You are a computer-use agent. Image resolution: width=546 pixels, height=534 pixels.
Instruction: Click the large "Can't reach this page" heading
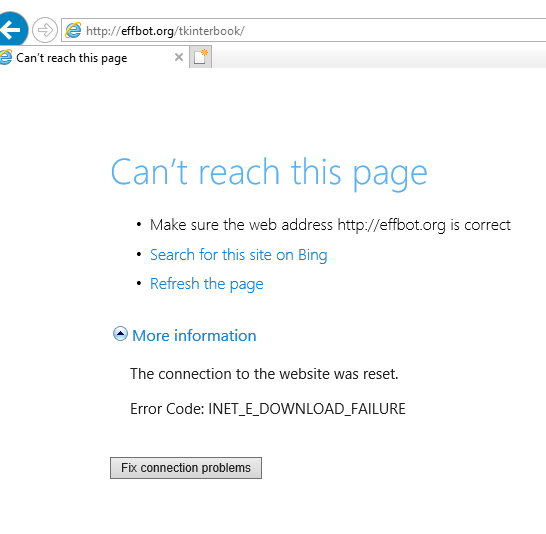coord(269,172)
